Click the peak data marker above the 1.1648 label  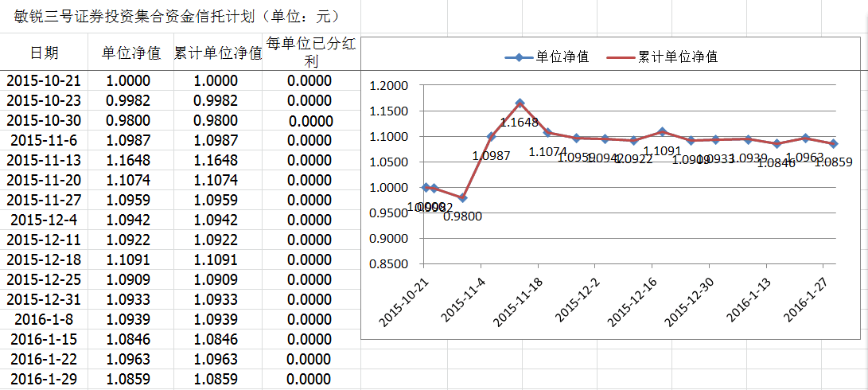(520, 103)
